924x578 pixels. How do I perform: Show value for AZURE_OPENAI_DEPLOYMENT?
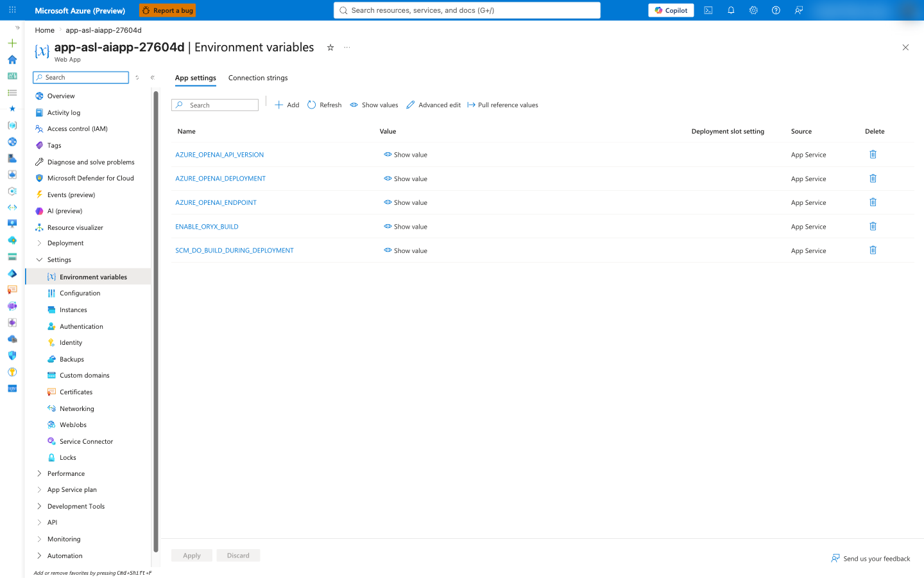(406, 179)
